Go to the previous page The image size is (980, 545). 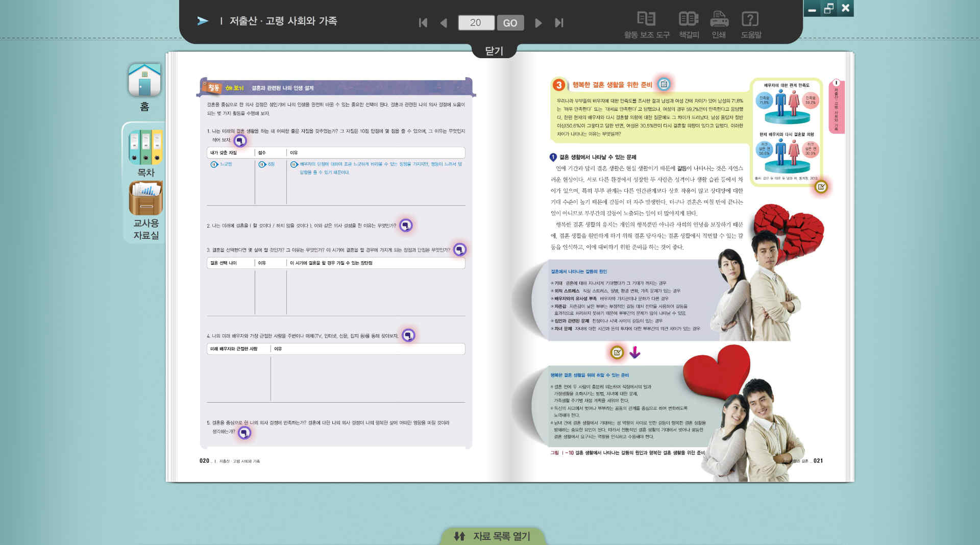pos(444,23)
